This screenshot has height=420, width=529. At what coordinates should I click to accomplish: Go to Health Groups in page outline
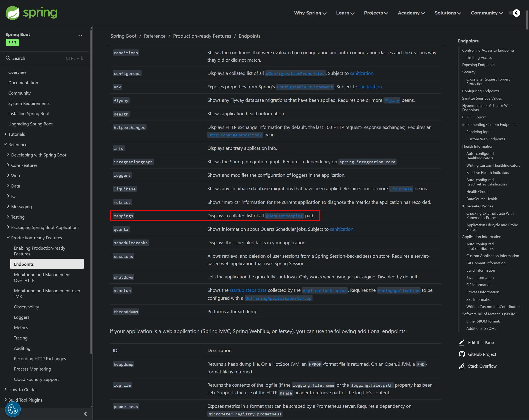coord(478,191)
